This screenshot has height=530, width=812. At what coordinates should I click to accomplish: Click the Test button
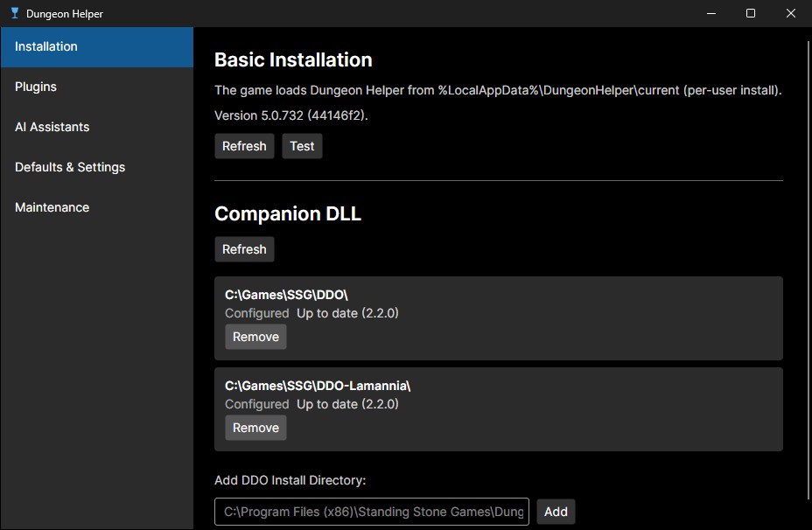click(302, 146)
